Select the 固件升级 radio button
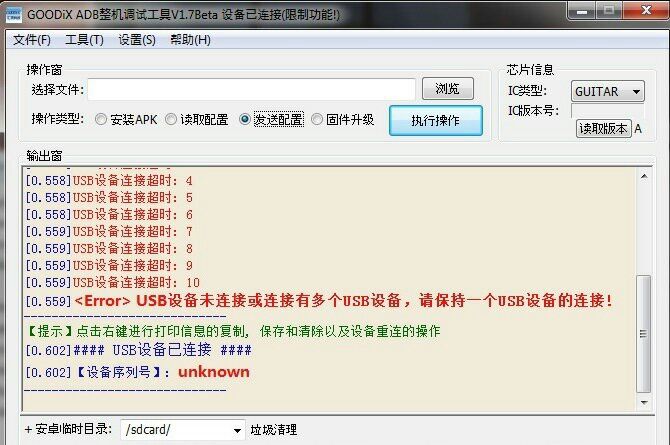The height and width of the screenshot is (445, 670). [x=342, y=119]
